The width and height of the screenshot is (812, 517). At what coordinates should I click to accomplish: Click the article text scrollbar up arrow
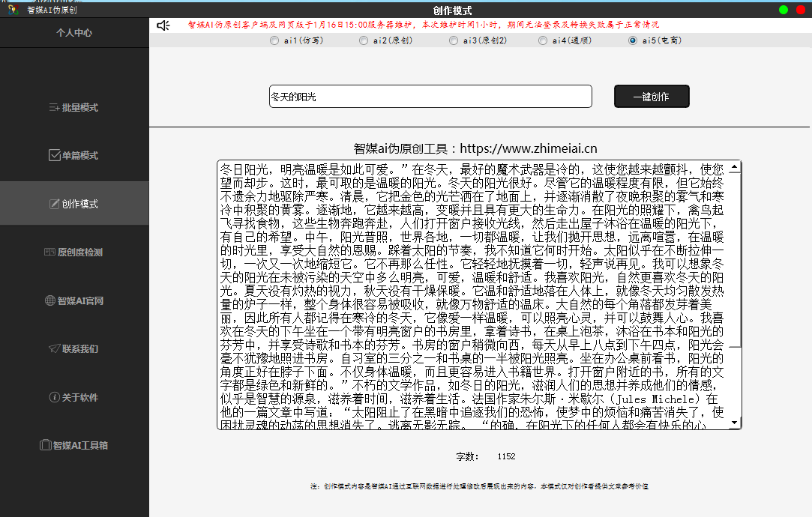(735, 166)
